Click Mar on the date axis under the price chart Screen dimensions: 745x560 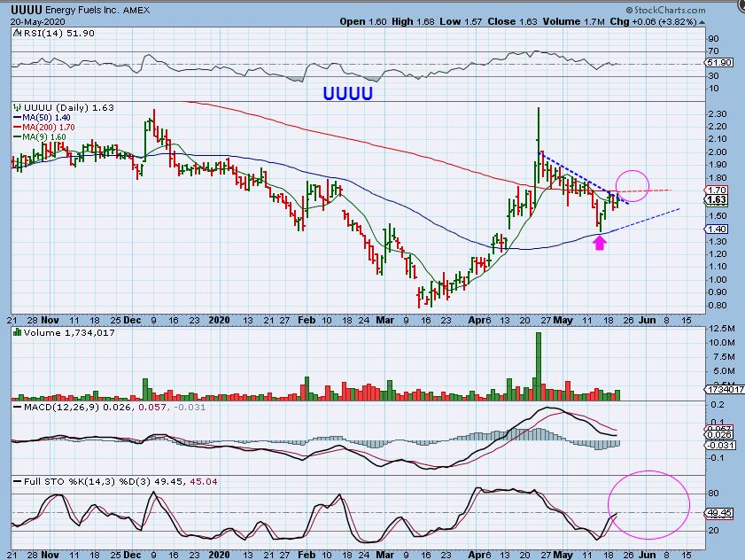[384, 320]
